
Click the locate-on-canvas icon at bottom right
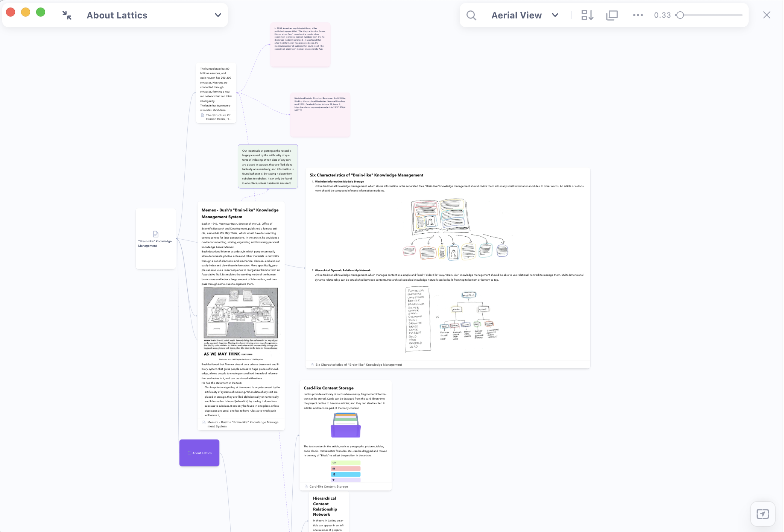pos(763,514)
